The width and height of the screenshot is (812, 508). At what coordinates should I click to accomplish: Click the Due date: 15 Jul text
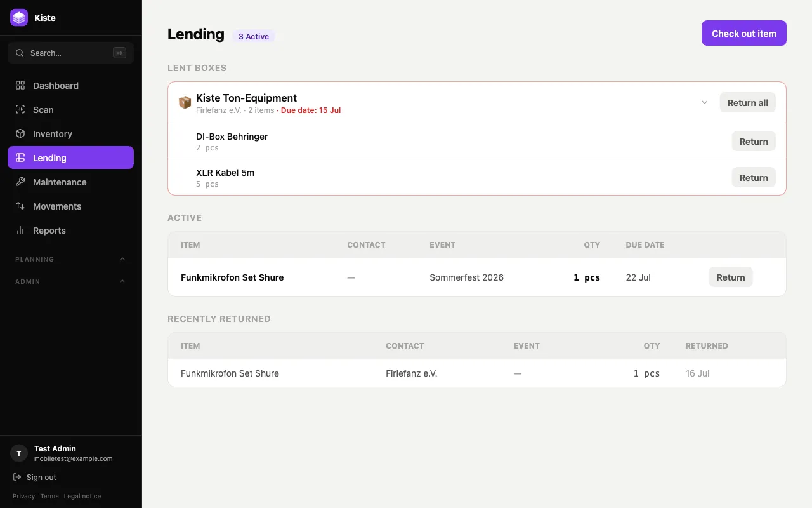click(311, 110)
